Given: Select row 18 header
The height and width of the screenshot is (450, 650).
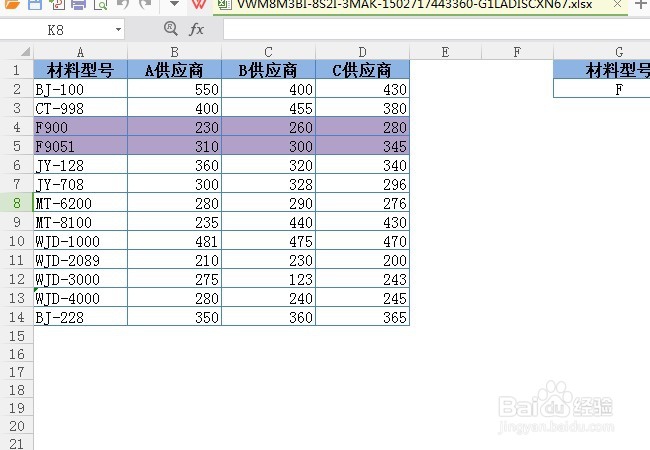Looking at the screenshot, I should point(17,390).
